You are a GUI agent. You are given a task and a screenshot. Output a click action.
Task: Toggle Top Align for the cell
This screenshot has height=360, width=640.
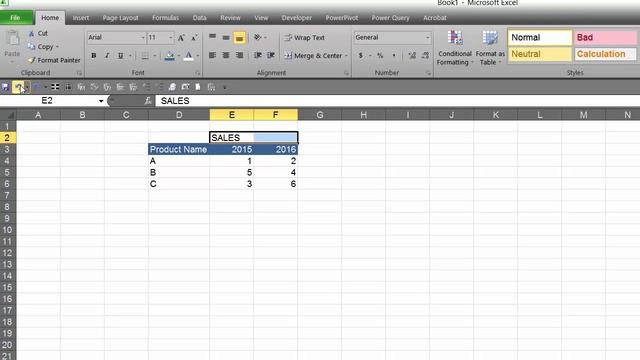[x=213, y=38]
